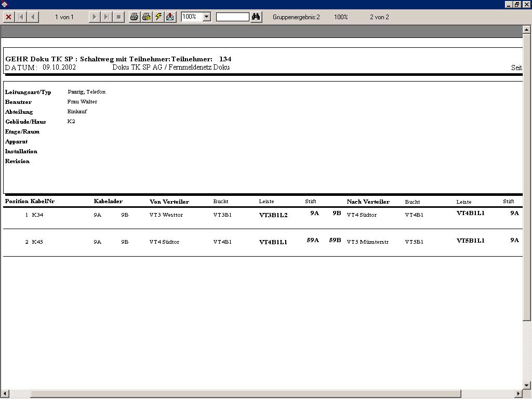Click the horizontal scrollbar left arrow
532x399 pixels.
click(4, 394)
